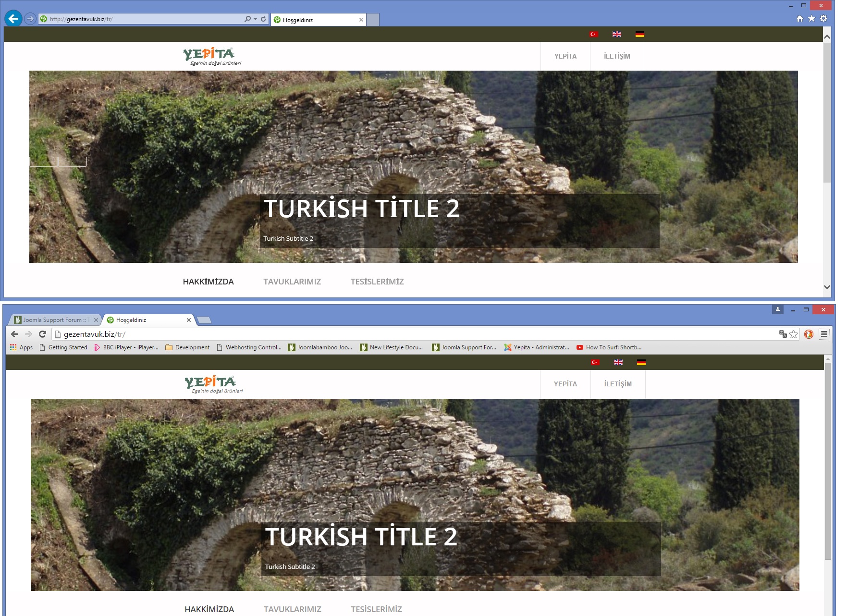Screen dimensions: 847x616
Task: Switch to Joomla Support Forum tab in Chrome
Action: click(55, 320)
